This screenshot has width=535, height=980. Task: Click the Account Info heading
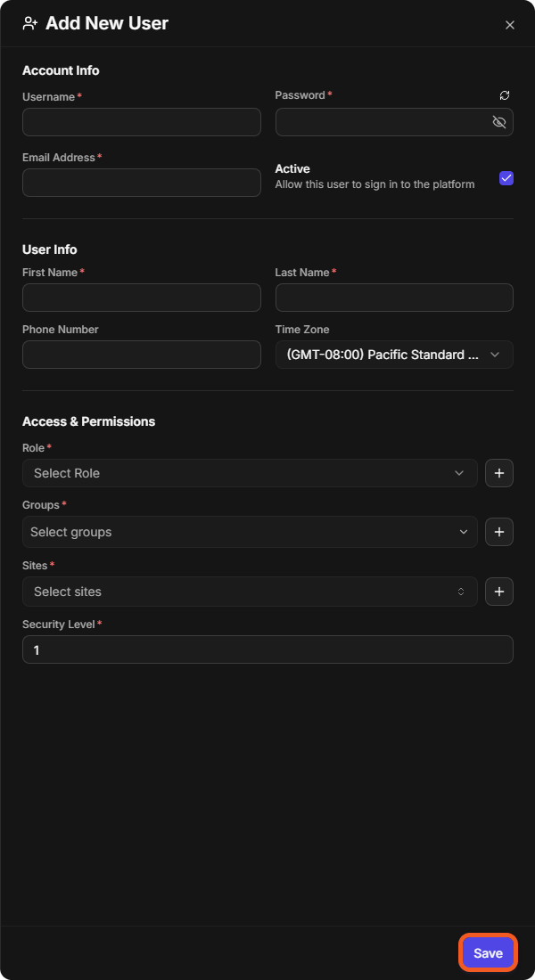pos(61,70)
